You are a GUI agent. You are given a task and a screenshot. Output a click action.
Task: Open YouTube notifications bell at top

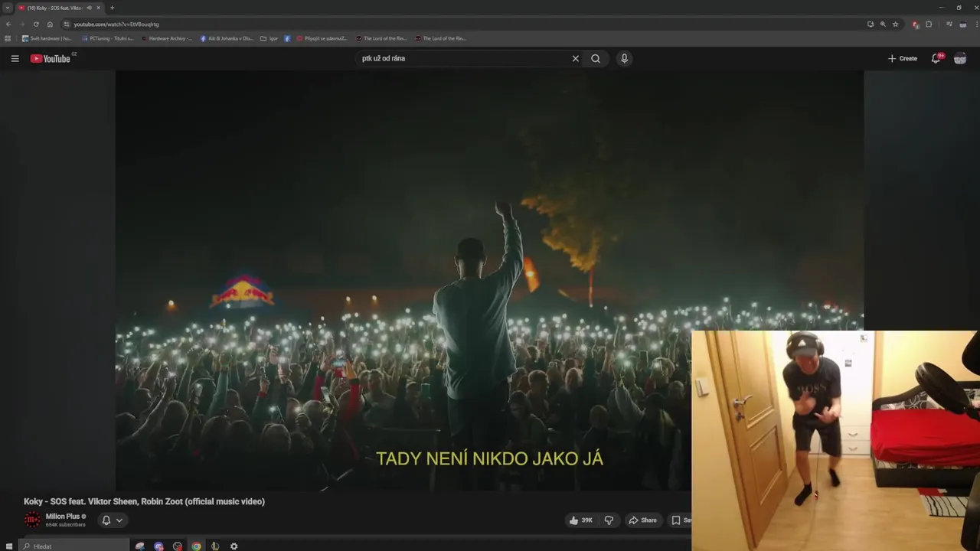click(x=936, y=58)
